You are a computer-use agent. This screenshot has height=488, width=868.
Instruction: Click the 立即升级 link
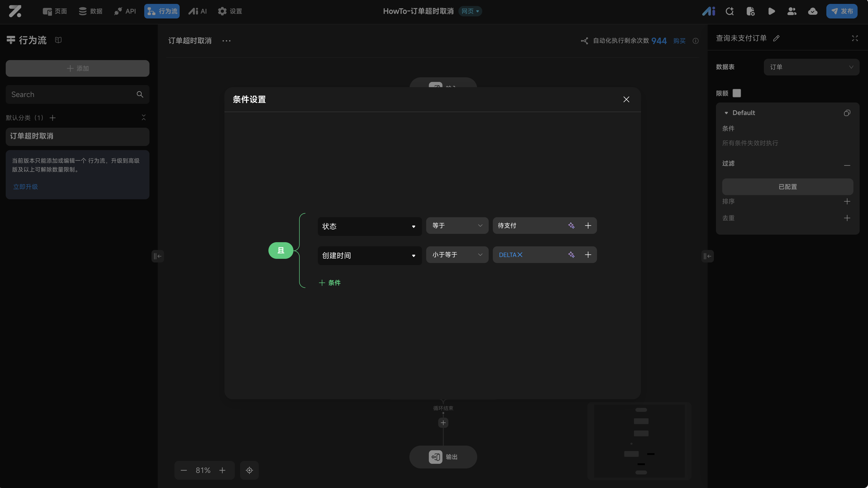[x=26, y=187]
